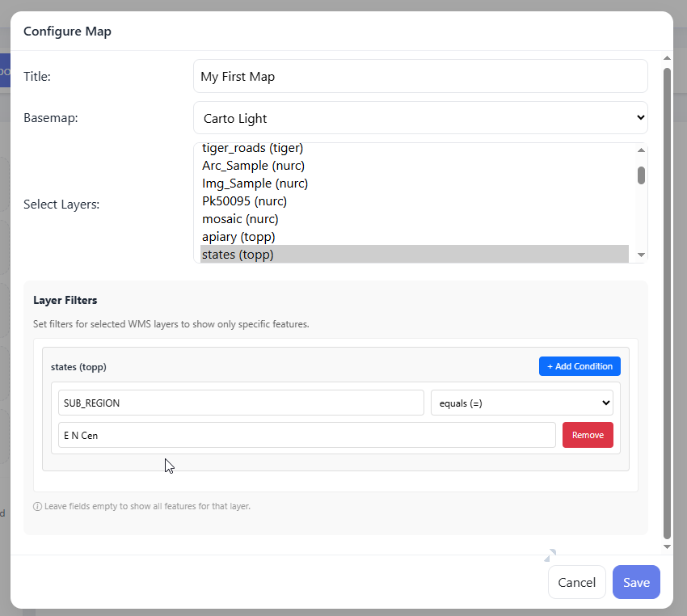Save the map configuration
The height and width of the screenshot is (616, 687).
pos(636,582)
